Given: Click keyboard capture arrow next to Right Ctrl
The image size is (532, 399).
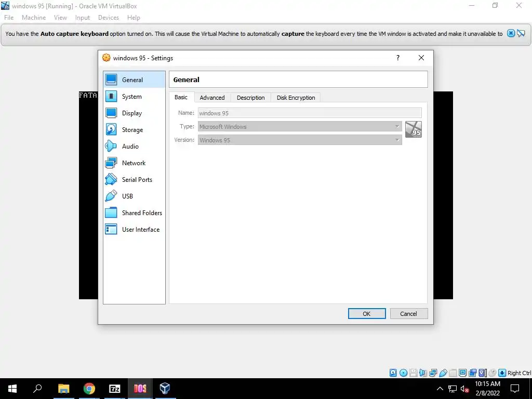Looking at the screenshot, I should point(502,373).
